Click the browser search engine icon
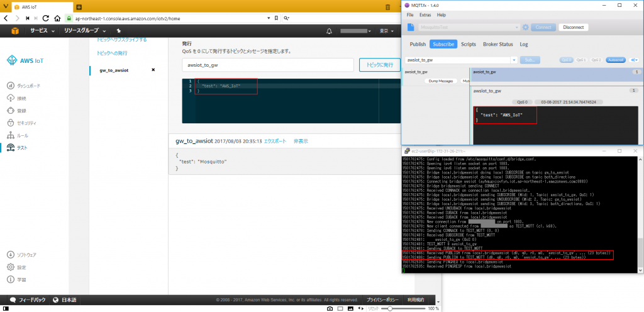This screenshot has height=312, width=644. pos(286,18)
